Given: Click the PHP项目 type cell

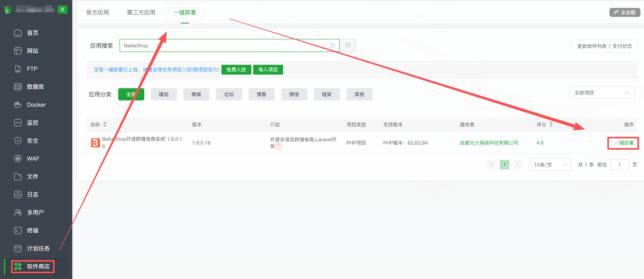Looking at the screenshot, I should [356, 143].
